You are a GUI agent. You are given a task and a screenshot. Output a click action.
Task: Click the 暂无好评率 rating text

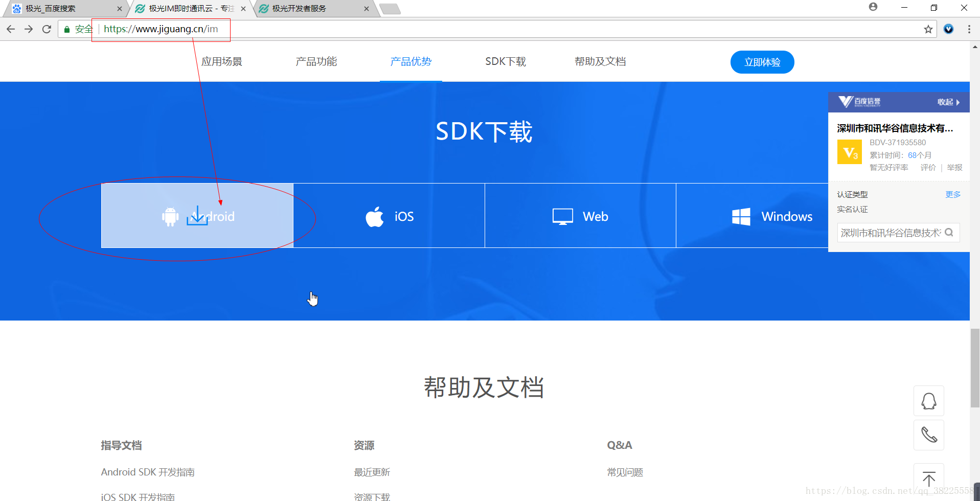pyautogui.click(x=889, y=167)
